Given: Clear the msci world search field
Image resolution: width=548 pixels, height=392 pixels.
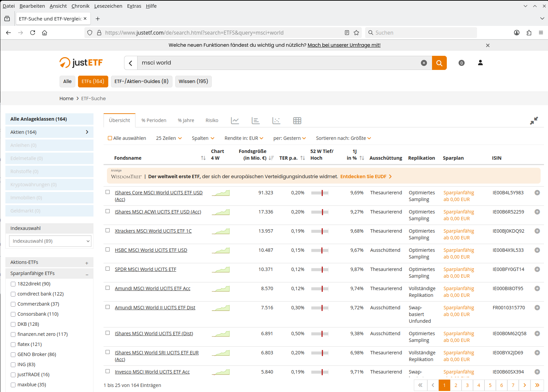Looking at the screenshot, I should coord(424,63).
